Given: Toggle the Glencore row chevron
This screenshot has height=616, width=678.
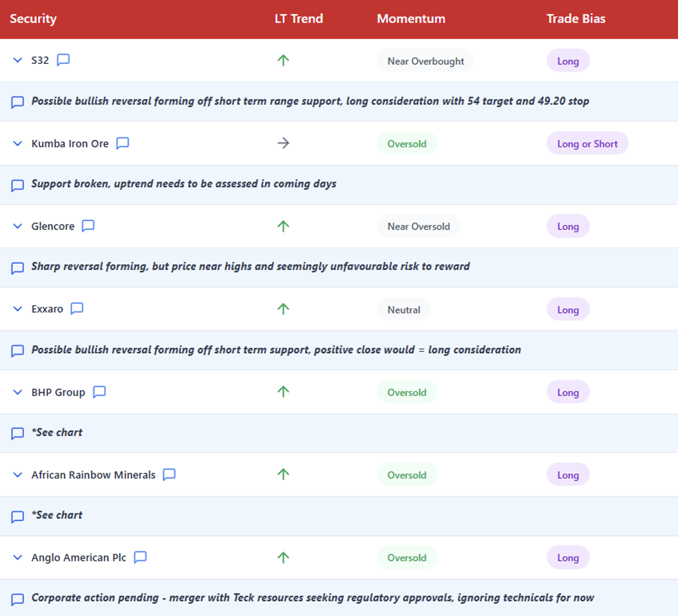Looking at the screenshot, I should pos(18,226).
